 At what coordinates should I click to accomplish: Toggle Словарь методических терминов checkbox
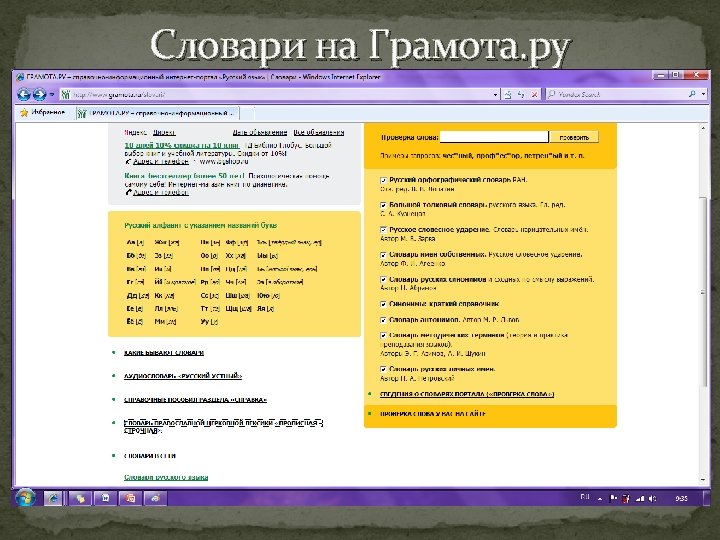(x=383, y=336)
